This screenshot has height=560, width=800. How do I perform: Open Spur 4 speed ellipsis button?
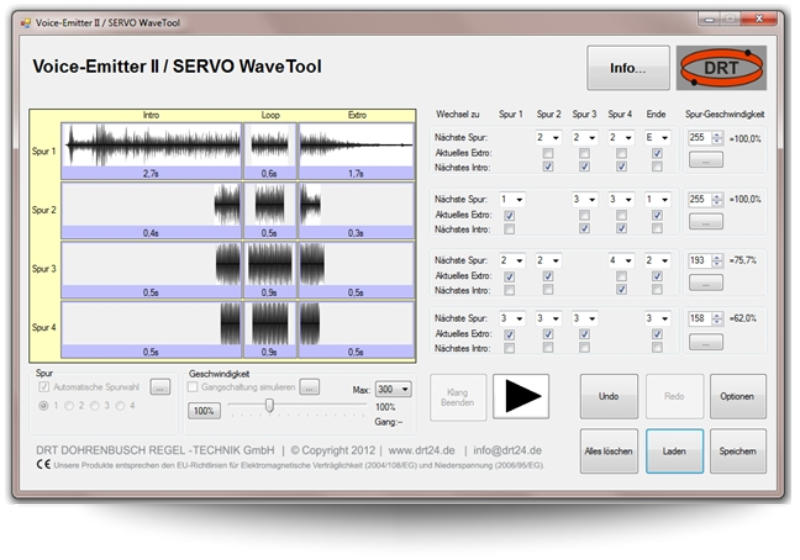[706, 342]
